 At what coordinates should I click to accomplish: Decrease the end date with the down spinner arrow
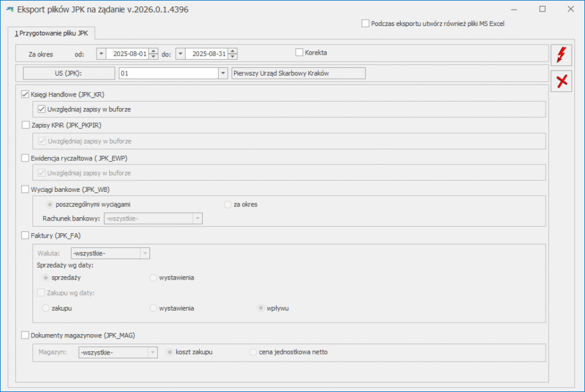tap(233, 58)
